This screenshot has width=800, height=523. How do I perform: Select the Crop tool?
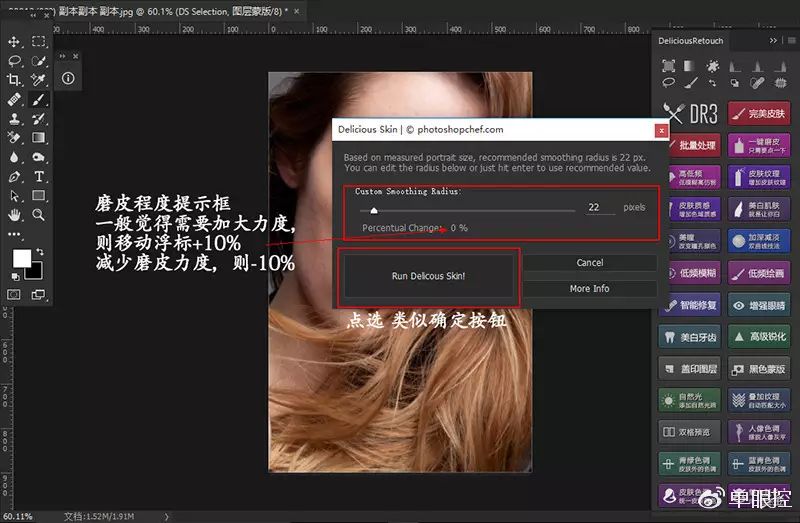14,80
